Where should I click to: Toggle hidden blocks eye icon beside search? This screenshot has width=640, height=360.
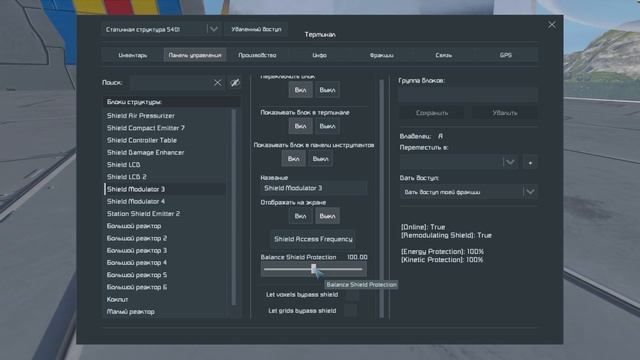coord(235,83)
